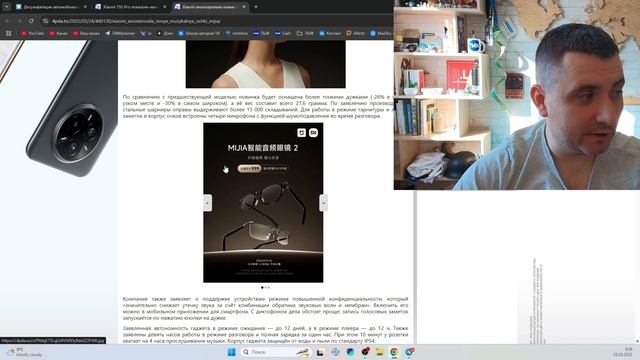Viewport: 640px width, 360px height.
Task: Open the Канал bookmark
Action: (x=58, y=33)
